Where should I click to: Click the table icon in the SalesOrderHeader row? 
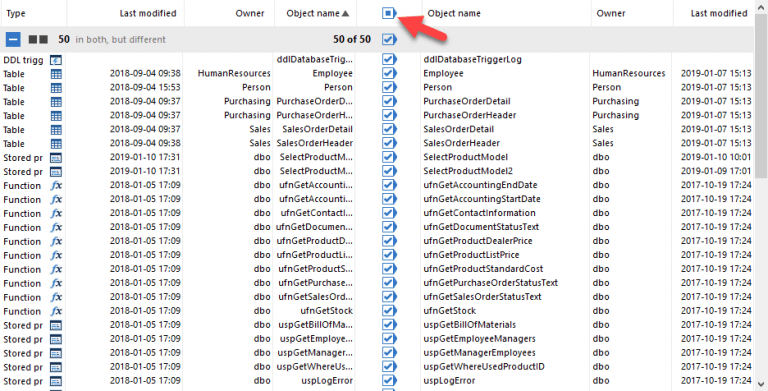pos(56,144)
